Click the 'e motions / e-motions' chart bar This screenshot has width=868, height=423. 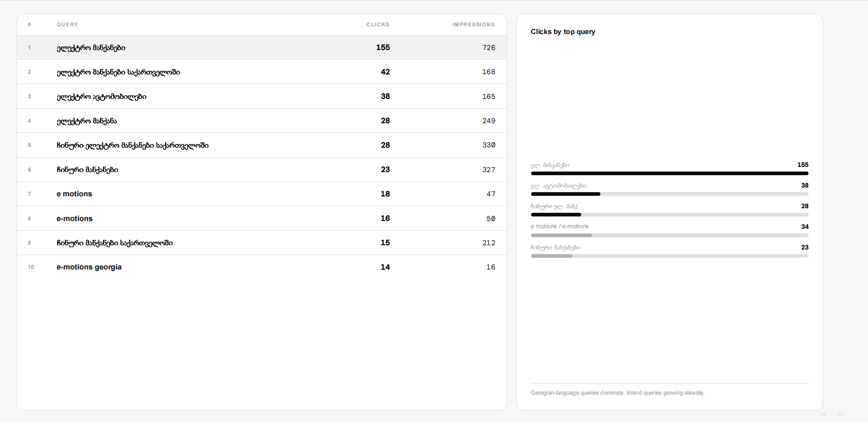point(669,235)
